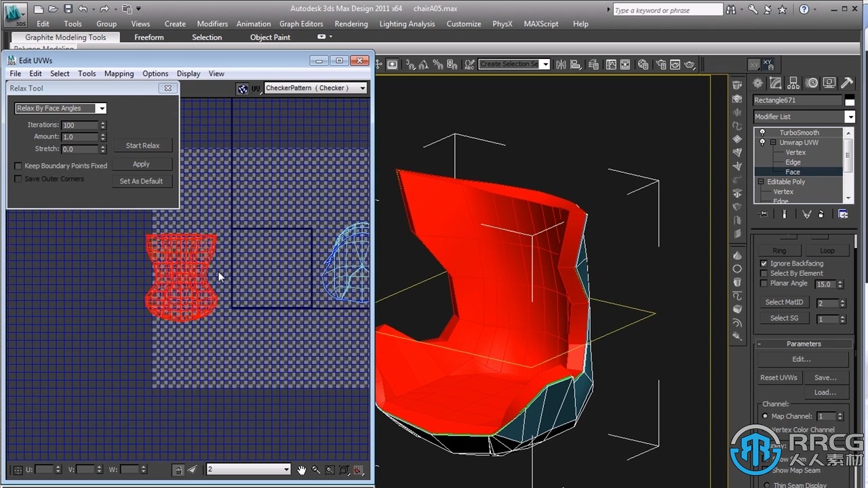Open the Tools menu in Edit UVWs
This screenshot has height=488, width=868.
click(x=87, y=74)
